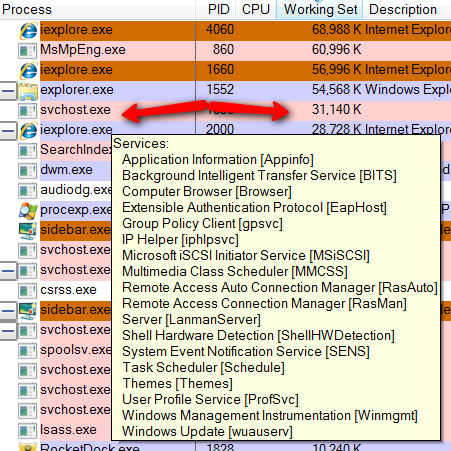Select the csrss.exe process name
The width and height of the screenshot is (451, 451).
click(x=68, y=290)
